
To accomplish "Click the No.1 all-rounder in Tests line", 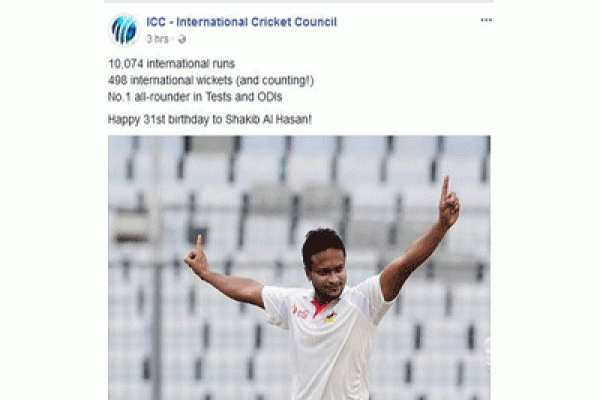I will [195, 97].
